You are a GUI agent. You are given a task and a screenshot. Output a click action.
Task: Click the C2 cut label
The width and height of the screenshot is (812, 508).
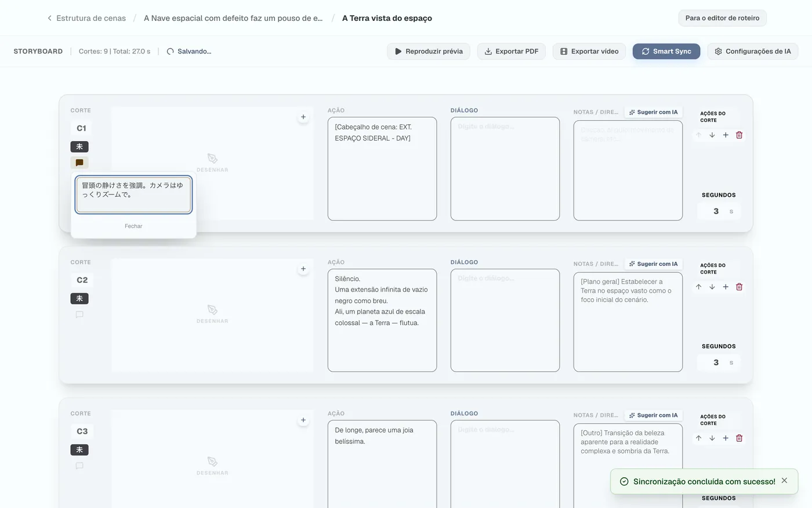[x=82, y=280]
